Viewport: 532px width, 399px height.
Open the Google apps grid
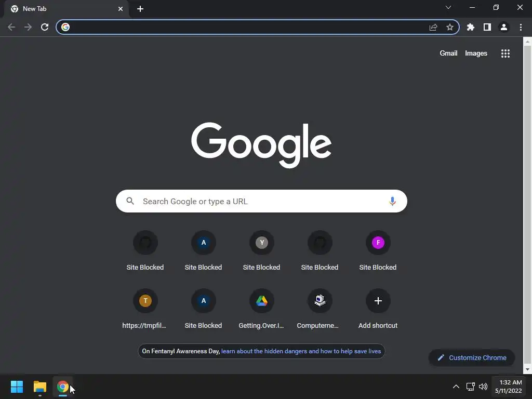click(505, 54)
